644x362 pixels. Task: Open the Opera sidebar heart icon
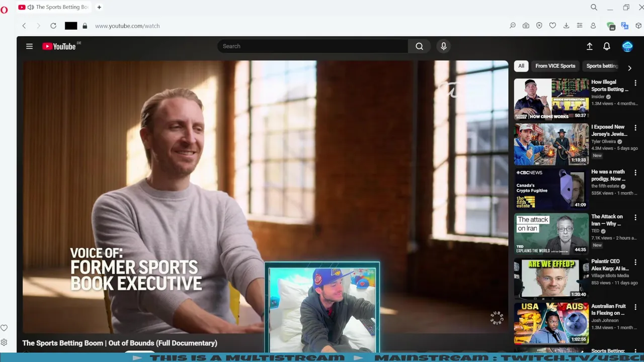click(x=4, y=328)
